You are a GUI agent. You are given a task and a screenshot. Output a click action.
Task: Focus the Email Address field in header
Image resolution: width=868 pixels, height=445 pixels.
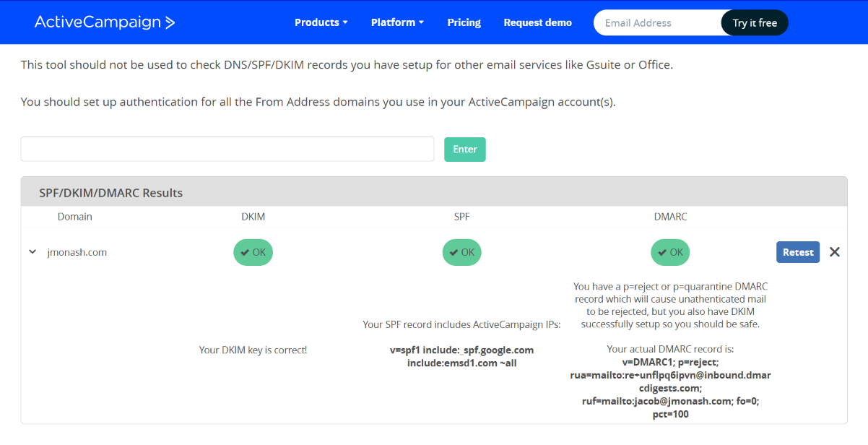coord(657,22)
